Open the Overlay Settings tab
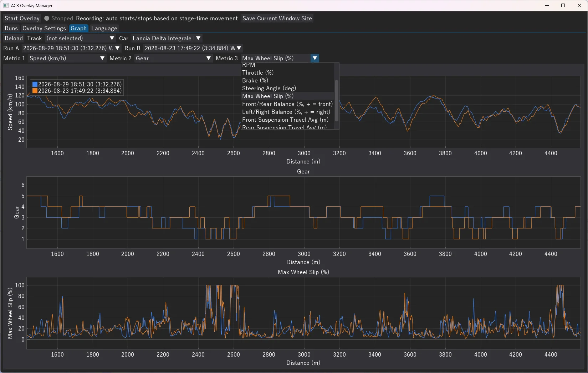Image resolution: width=588 pixels, height=373 pixels. [44, 28]
